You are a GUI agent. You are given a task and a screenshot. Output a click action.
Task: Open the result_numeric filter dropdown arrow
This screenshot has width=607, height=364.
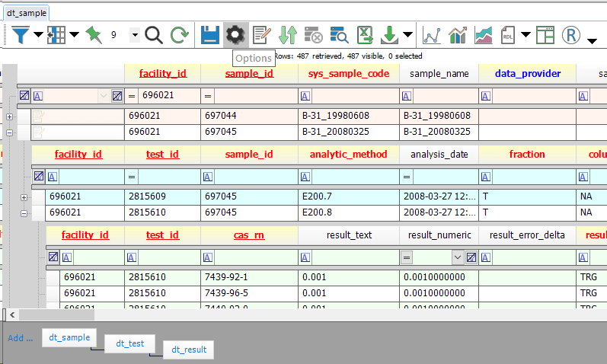coord(458,257)
